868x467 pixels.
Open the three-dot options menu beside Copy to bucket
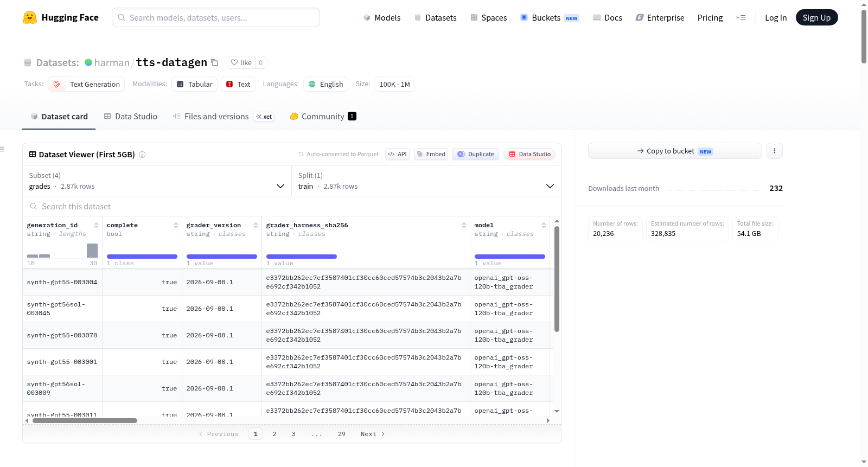[x=775, y=151]
